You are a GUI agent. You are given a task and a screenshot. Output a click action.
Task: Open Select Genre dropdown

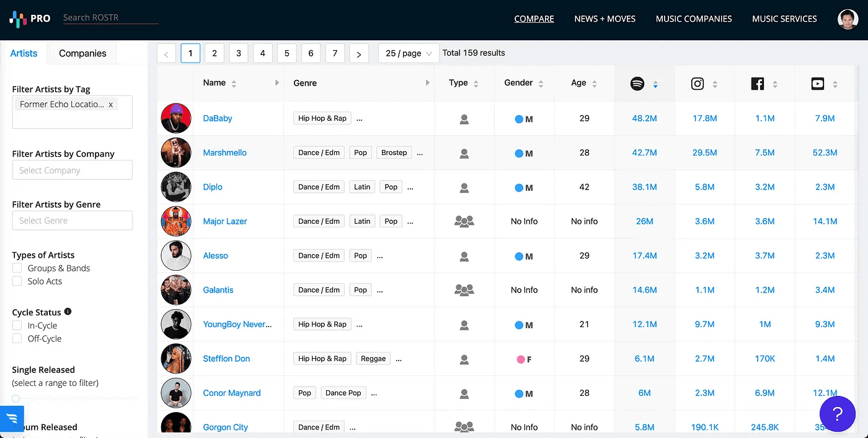point(72,221)
